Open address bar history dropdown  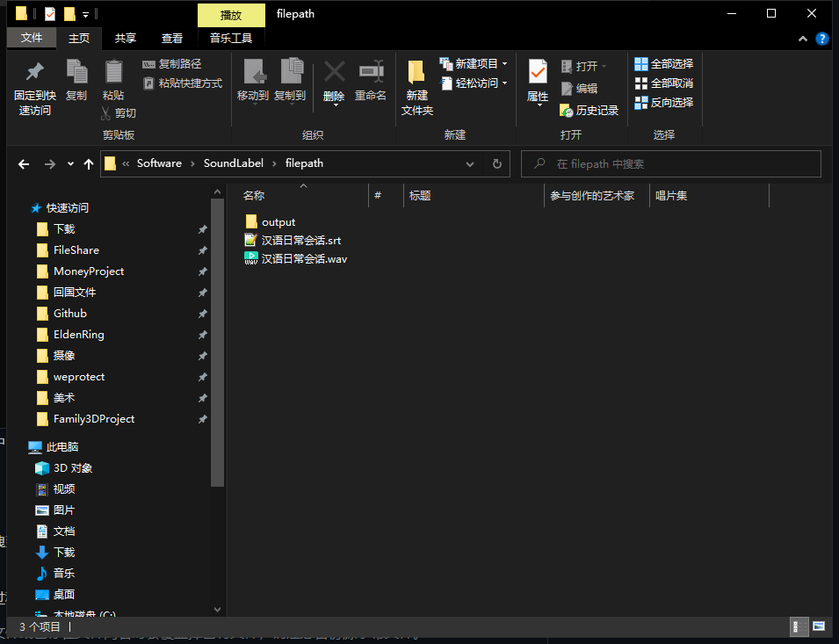(471, 163)
